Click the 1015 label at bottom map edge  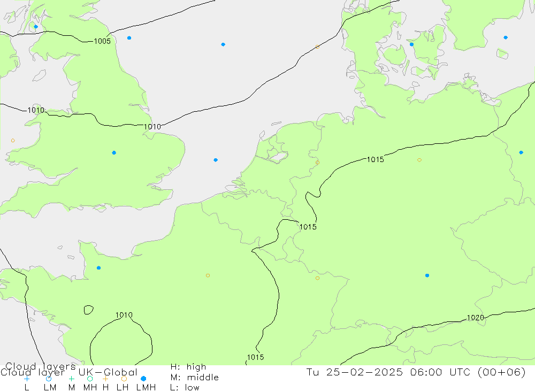click(x=255, y=357)
